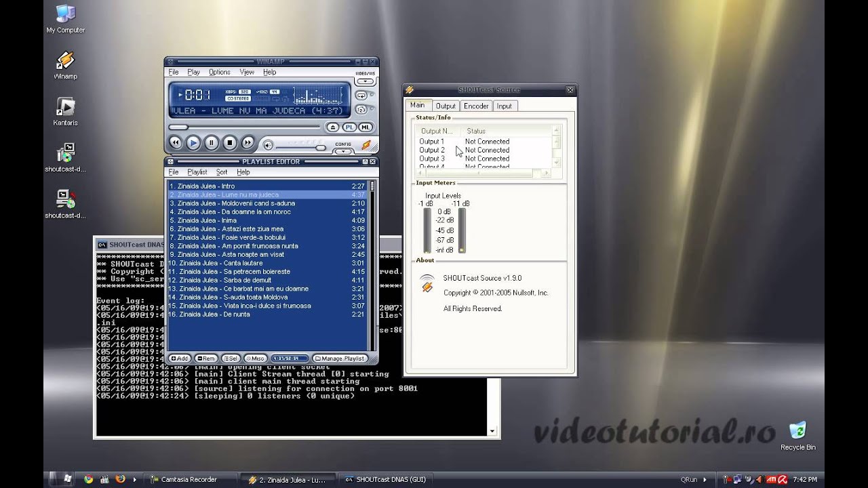The width and height of the screenshot is (868, 488).
Task: Select Output 3 row in status list
Action: 484,159
